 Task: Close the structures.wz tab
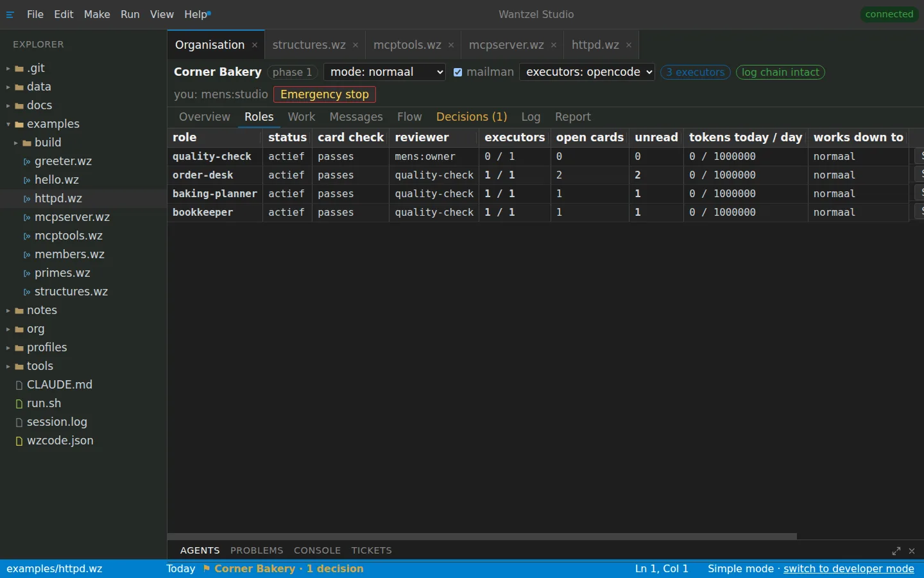tap(355, 45)
